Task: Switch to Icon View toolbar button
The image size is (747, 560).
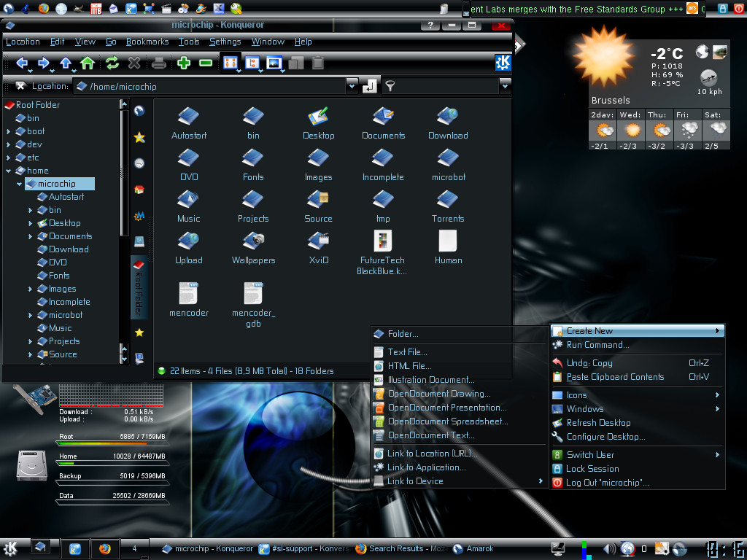Action: pyautogui.click(x=231, y=63)
